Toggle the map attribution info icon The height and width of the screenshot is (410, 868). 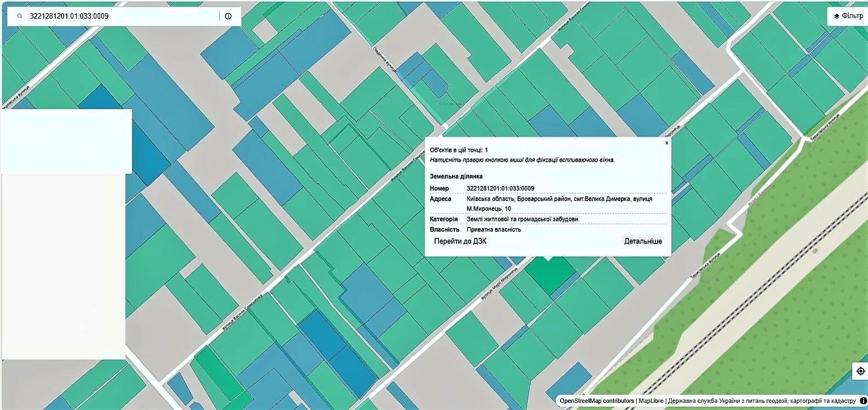tap(864, 401)
